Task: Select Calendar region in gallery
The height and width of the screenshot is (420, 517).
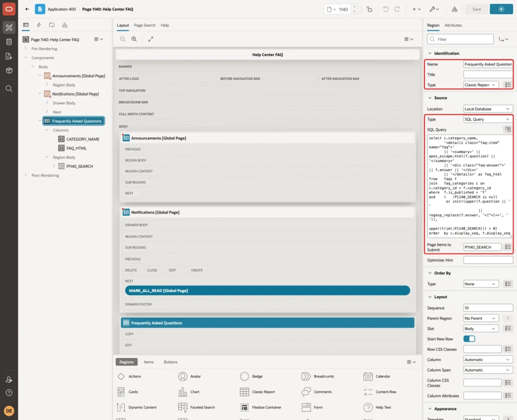Action: point(377,376)
